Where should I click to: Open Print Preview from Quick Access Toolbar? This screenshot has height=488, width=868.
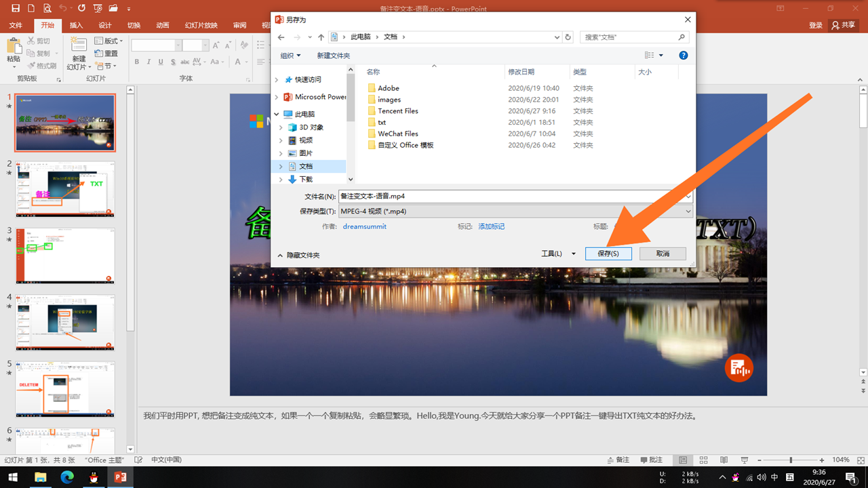(x=47, y=8)
